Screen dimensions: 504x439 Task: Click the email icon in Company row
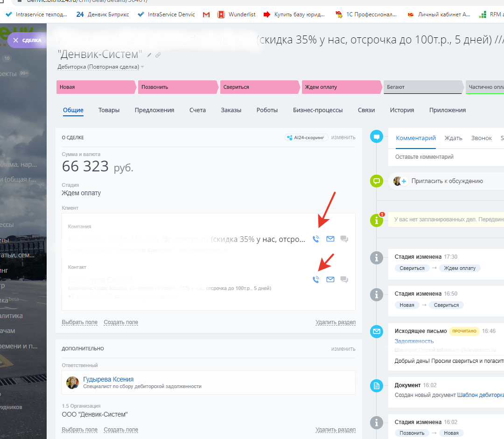point(330,239)
